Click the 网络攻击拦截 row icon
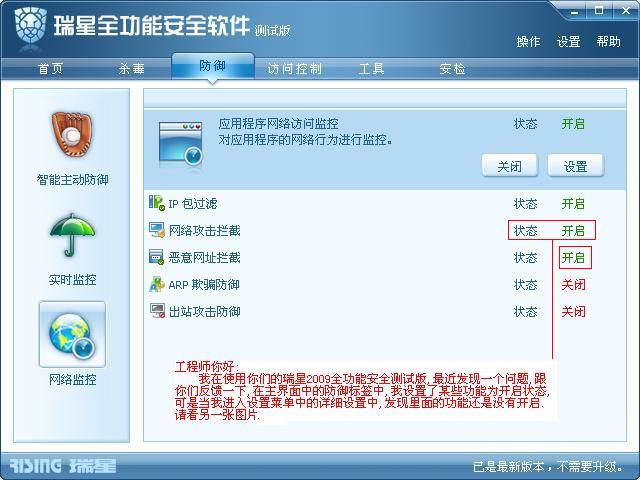Image resolution: width=640 pixels, height=480 pixels. point(157,230)
